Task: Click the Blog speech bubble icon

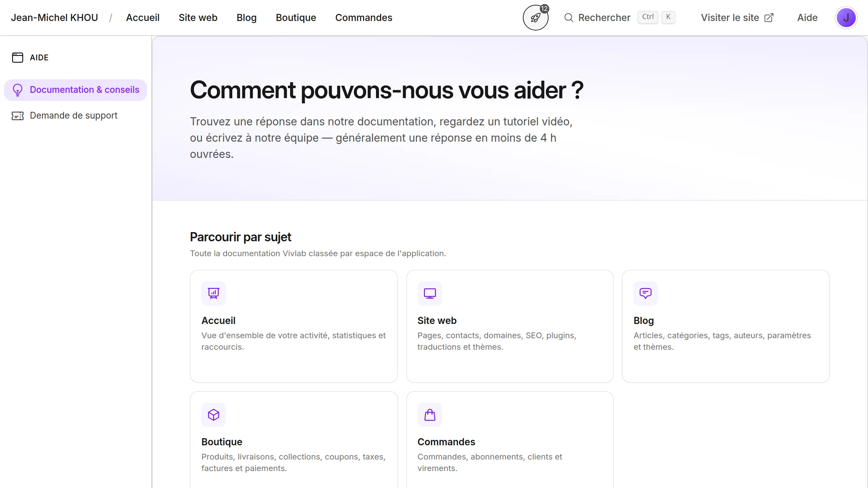Action: click(645, 293)
